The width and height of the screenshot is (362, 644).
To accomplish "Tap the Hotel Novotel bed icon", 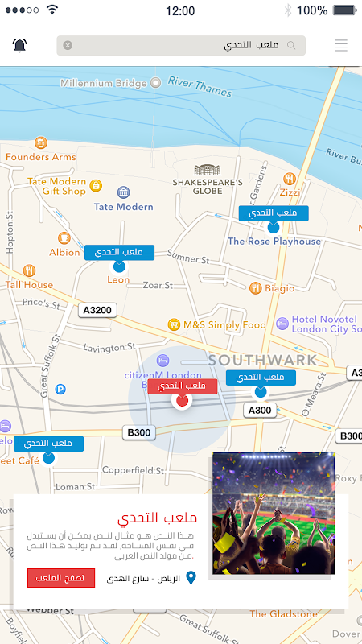I will point(282,324).
